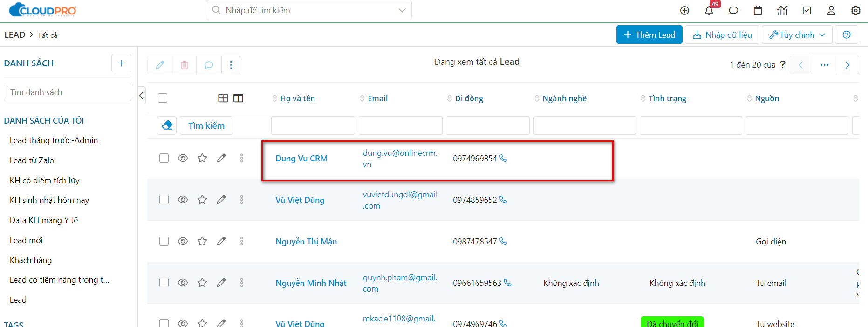
Task: Select list Lead từ Zalo
Action: click(32, 160)
